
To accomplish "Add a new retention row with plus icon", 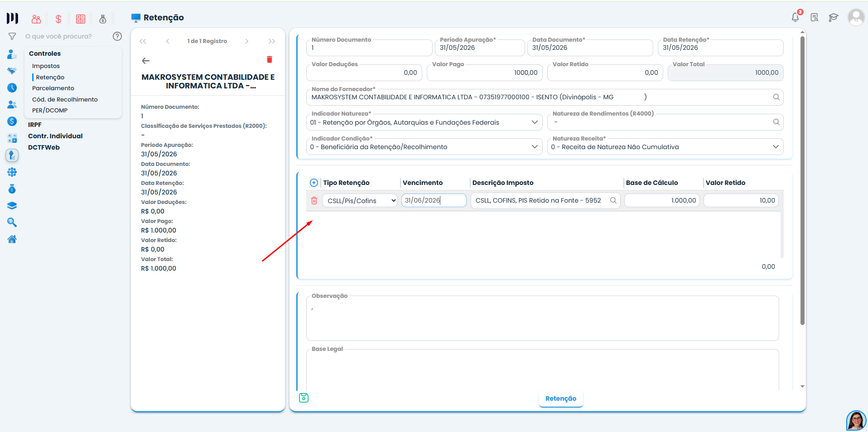I will click(313, 183).
